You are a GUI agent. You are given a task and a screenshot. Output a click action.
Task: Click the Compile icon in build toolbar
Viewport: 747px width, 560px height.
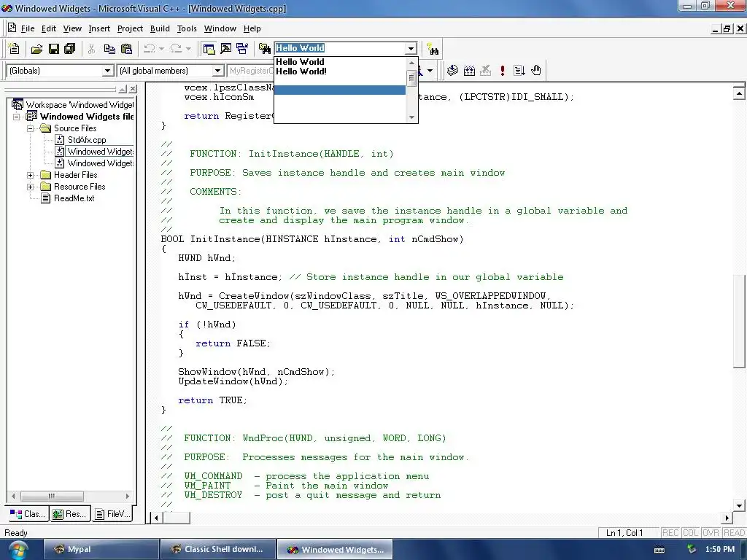pyautogui.click(x=452, y=71)
